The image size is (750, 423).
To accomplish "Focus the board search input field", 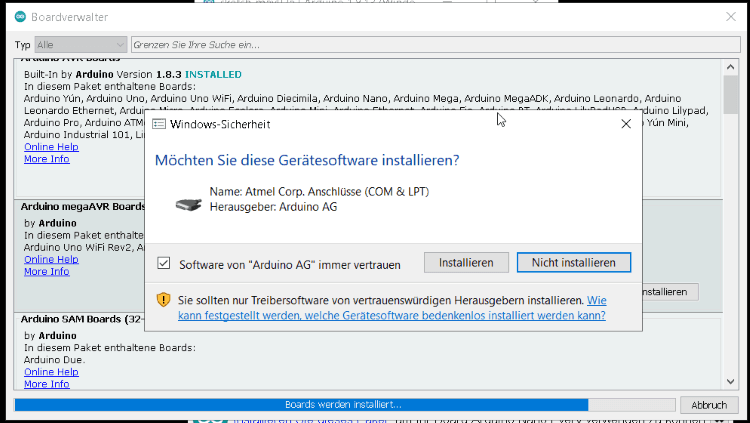I will pyautogui.click(x=436, y=45).
